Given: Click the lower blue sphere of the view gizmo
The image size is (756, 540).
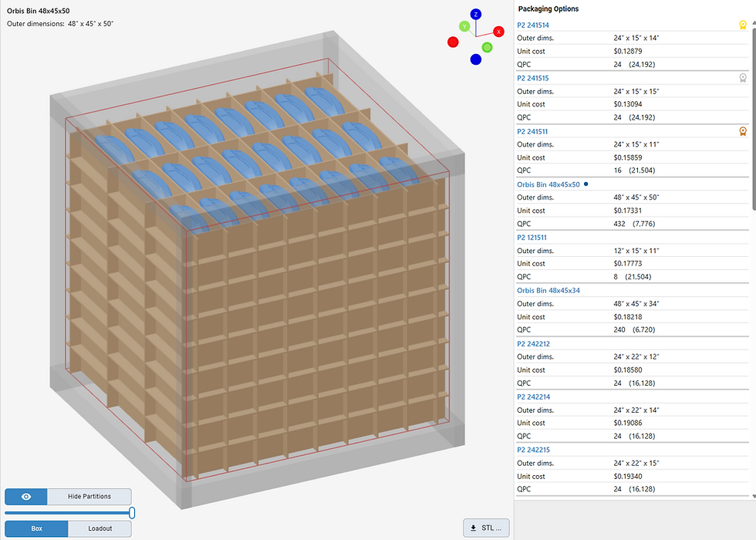Looking at the screenshot, I should click(x=476, y=59).
